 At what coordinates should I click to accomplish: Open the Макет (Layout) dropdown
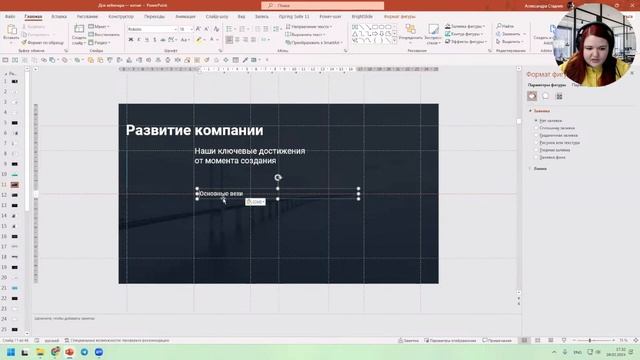point(99,27)
